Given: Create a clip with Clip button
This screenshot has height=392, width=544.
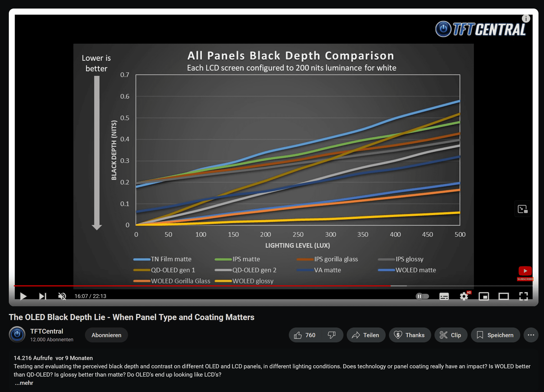Looking at the screenshot, I should coord(450,335).
